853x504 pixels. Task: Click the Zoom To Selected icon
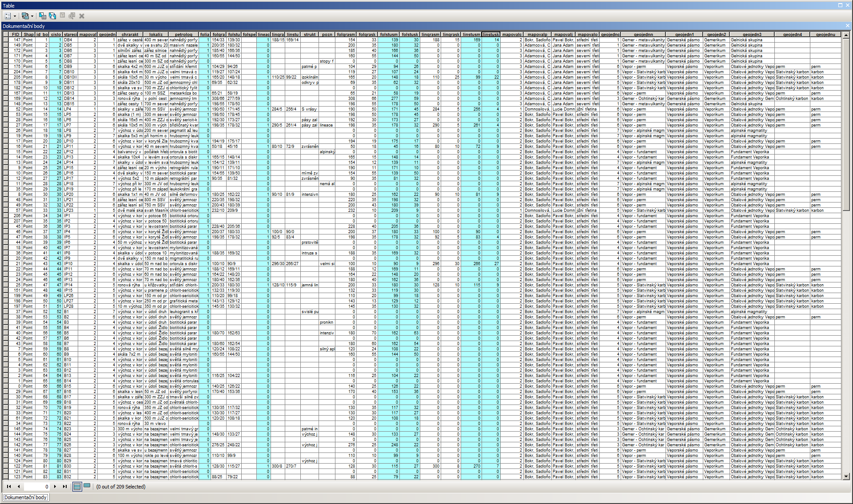click(72, 16)
